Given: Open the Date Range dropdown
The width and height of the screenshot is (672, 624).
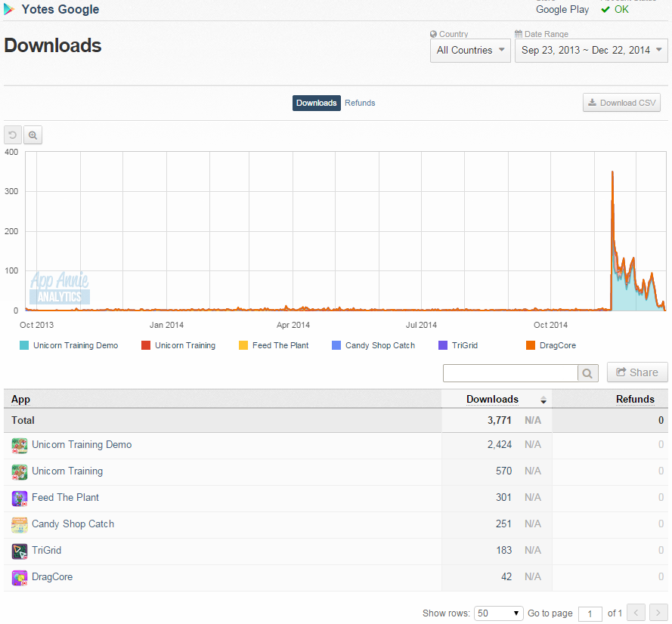Looking at the screenshot, I should click(591, 51).
